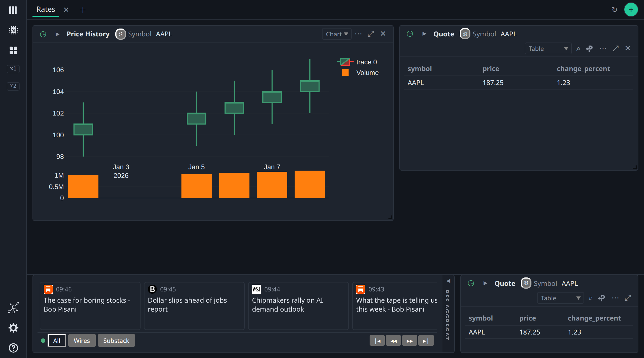The height and width of the screenshot is (358, 644).
Task: Expand the Price History widget fullscreen
Action: click(371, 34)
